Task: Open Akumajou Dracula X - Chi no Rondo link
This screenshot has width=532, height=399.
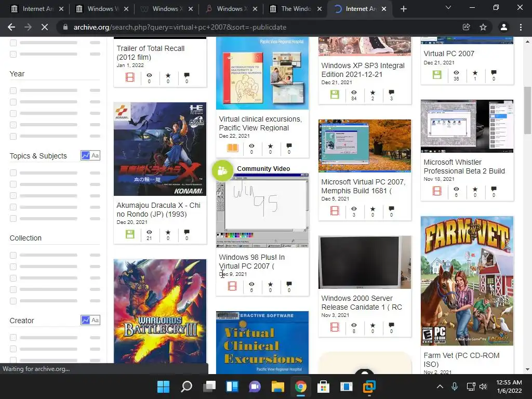Action: (158, 210)
